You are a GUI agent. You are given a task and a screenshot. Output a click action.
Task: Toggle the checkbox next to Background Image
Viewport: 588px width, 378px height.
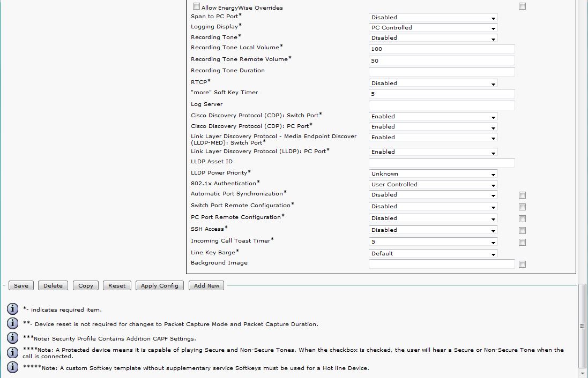tap(522, 264)
